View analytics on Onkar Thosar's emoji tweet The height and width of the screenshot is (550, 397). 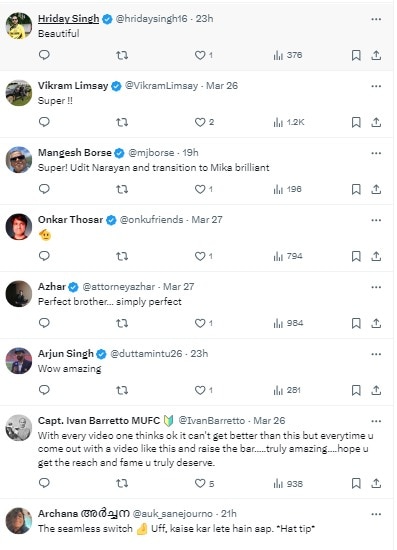coord(288,256)
